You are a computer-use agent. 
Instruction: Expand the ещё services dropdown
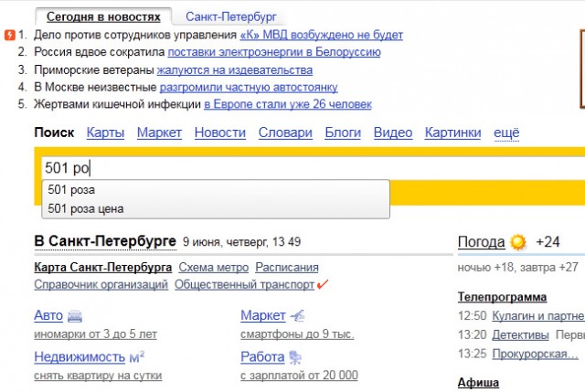[x=506, y=132]
